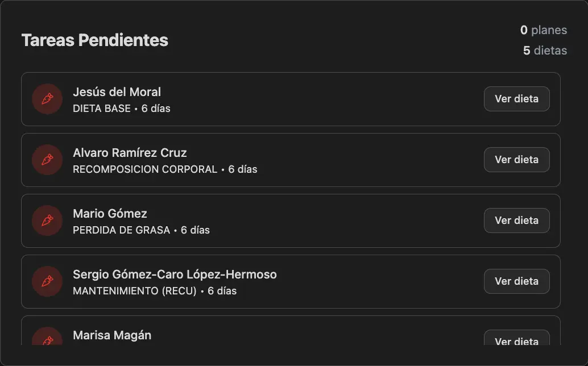The image size is (588, 366).
Task: Click Ver dieta on the Sergio Gómez-Caro card
Action: coord(516,281)
